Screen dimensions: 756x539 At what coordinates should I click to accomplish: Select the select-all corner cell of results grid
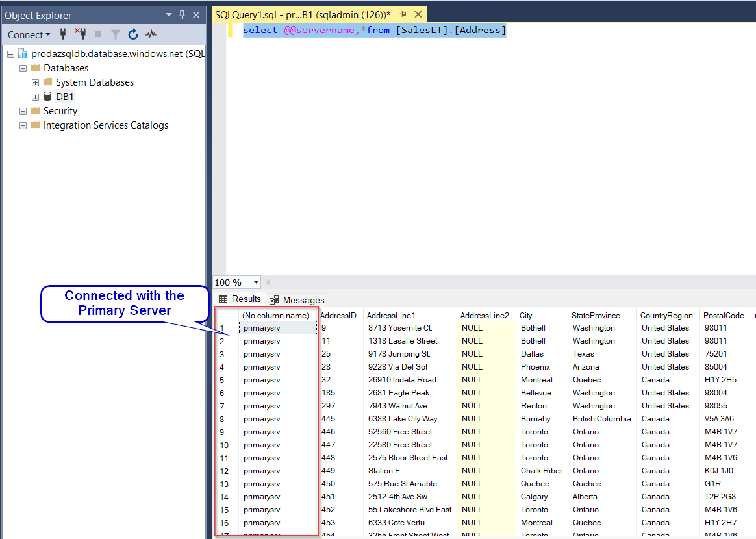click(227, 316)
